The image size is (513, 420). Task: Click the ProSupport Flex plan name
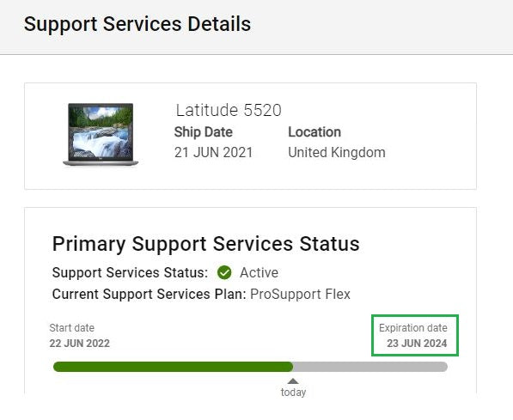(300, 294)
